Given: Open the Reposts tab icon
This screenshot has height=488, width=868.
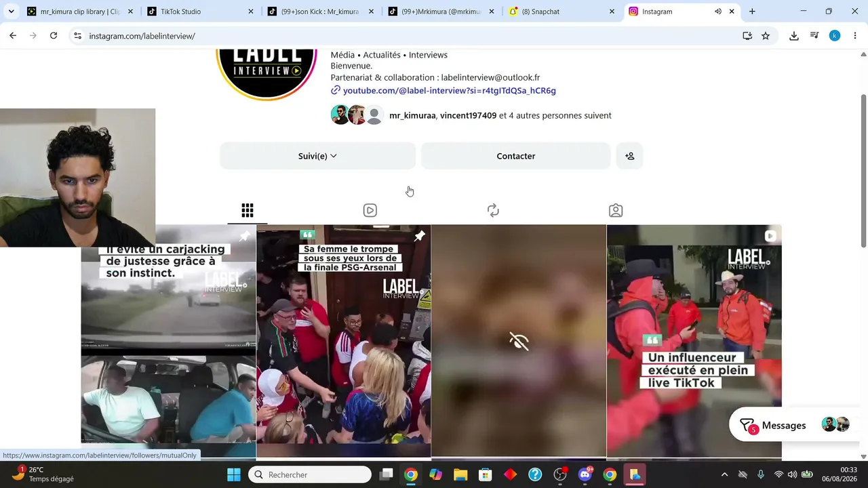Looking at the screenshot, I should [x=493, y=211].
